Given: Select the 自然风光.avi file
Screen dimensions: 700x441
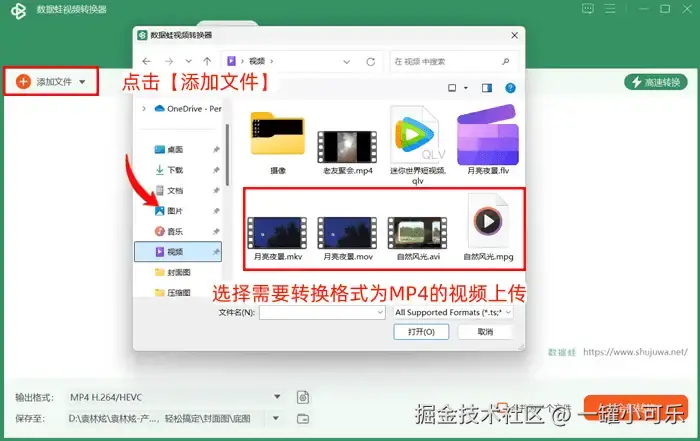Looking at the screenshot, I should coord(418,239).
